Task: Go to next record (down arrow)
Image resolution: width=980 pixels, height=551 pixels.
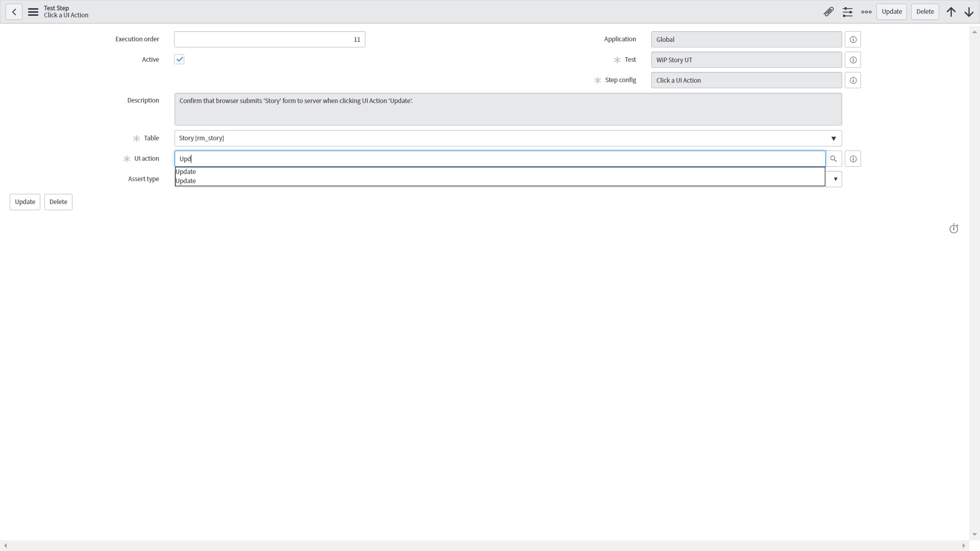Action: click(x=969, y=12)
